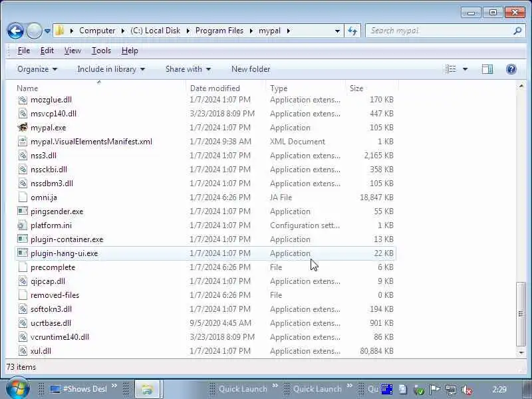This screenshot has width=532, height=399.
Task: Select the plugin-hang-ui.exe icon
Action: [x=23, y=253]
